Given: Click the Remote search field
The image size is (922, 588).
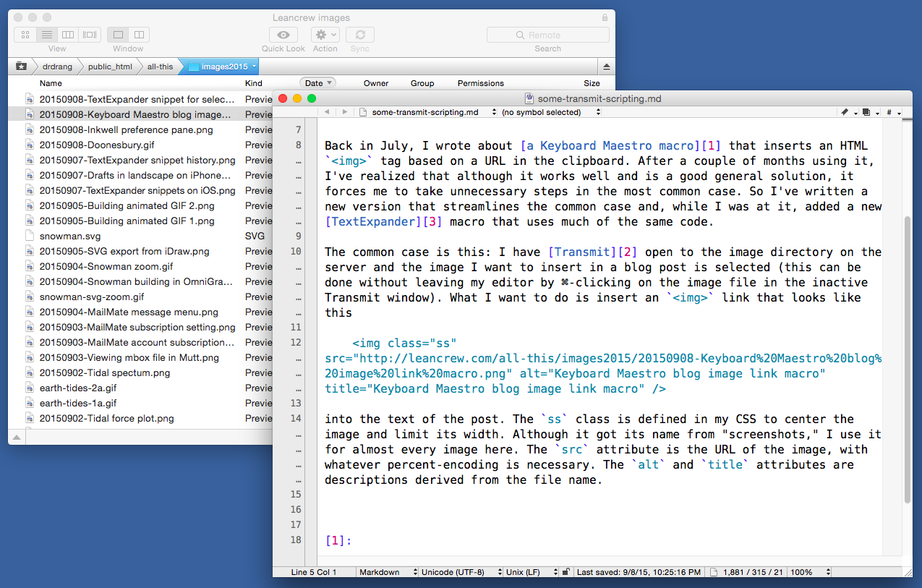Looking at the screenshot, I should point(547,35).
